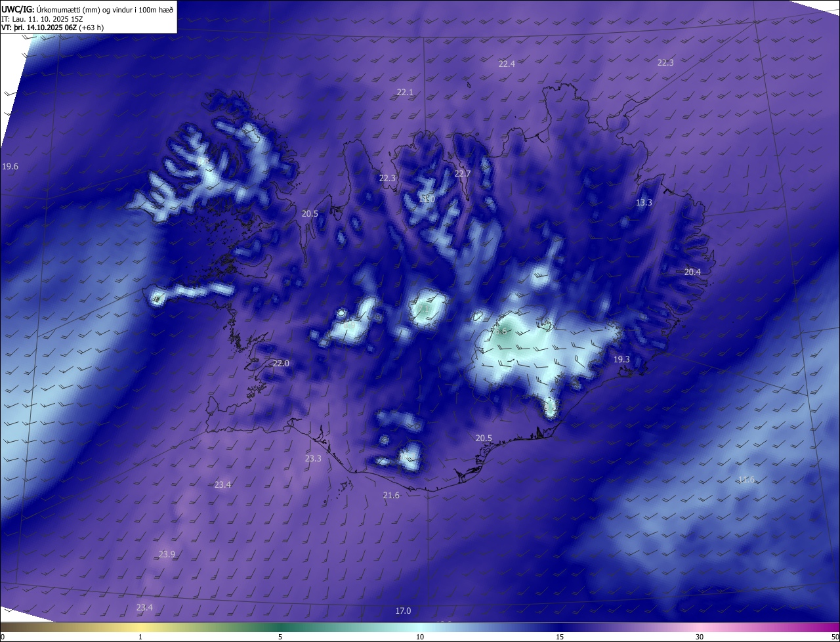Screen dimensions: 840x642
Task: Click the map value 23.3
Action: click(x=313, y=459)
